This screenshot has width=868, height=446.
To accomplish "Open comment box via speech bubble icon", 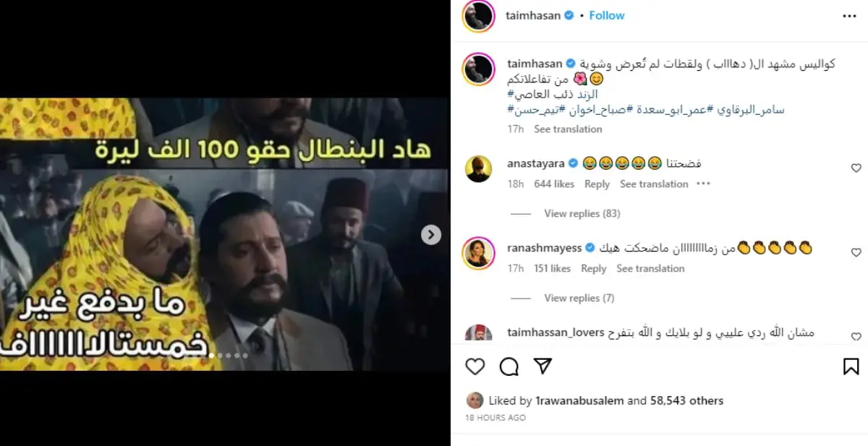I will 509,367.
